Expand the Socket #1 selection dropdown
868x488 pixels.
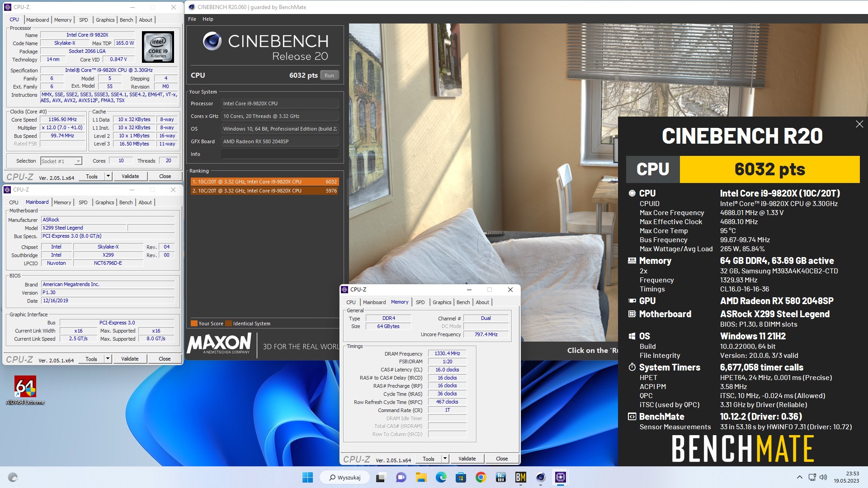[78, 161]
